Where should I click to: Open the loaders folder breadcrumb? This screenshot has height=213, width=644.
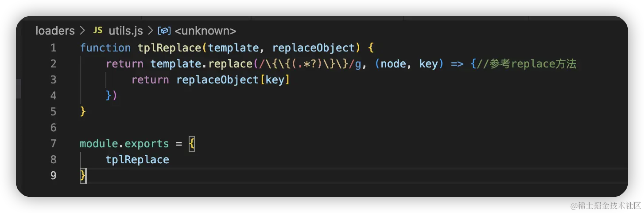pos(55,31)
